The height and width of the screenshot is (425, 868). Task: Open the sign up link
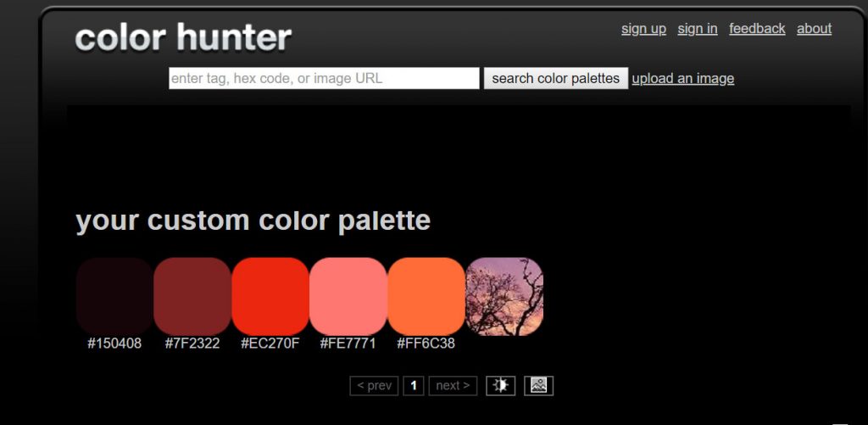(644, 29)
